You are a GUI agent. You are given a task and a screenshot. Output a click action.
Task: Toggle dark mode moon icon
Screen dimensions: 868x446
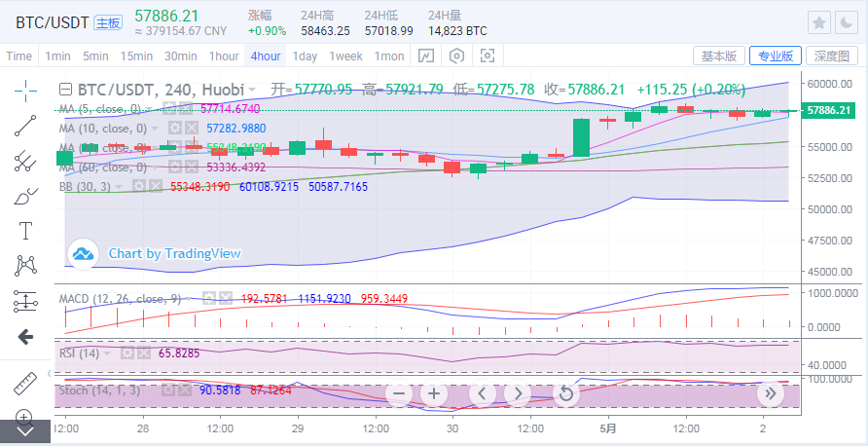click(x=847, y=22)
